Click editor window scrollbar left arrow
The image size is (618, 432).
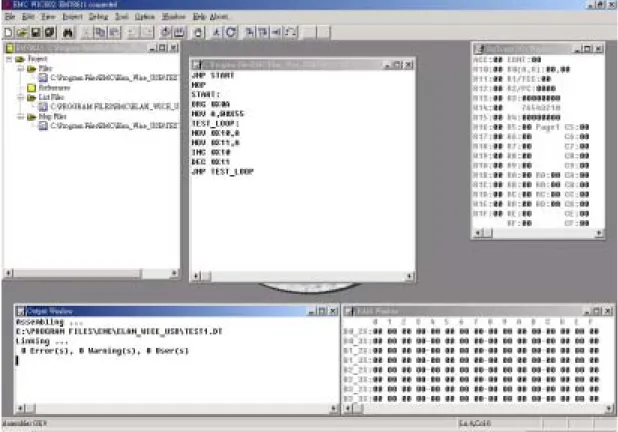pyautogui.click(x=196, y=276)
